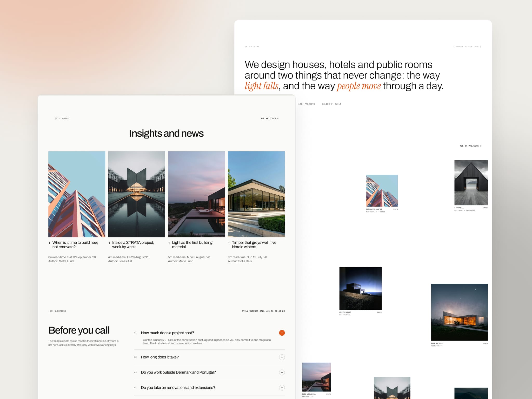Expand 'Do you work outside Denmark and Portugal?' plus icon
This screenshot has width=532, height=399.
(282, 373)
